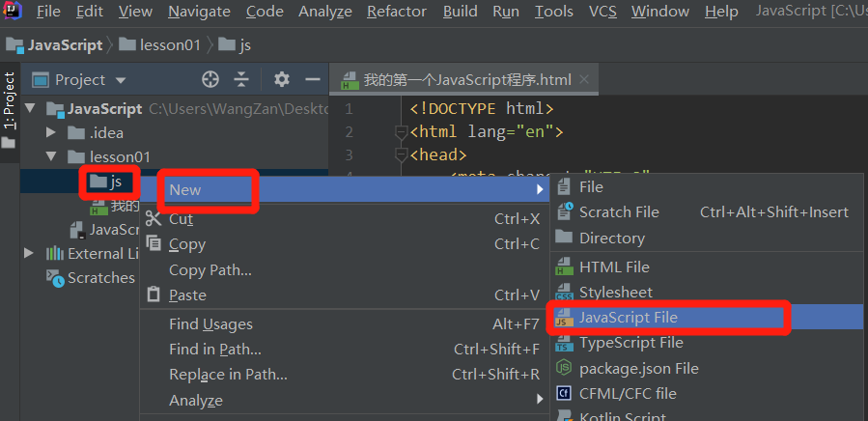868x421 pixels.
Task: Open the Project view dropdown arrow
Action: coord(120,81)
